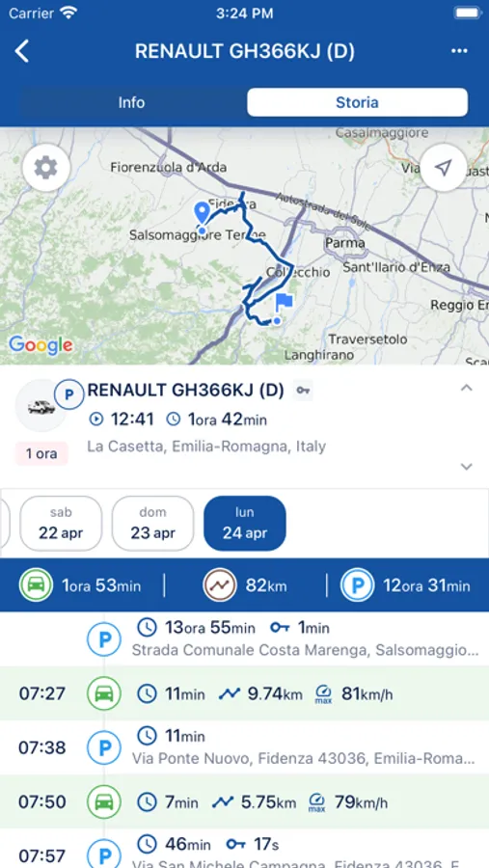The height and width of the screenshot is (868, 489).
Task: Open the three-dots more options menu
Action: tap(459, 51)
